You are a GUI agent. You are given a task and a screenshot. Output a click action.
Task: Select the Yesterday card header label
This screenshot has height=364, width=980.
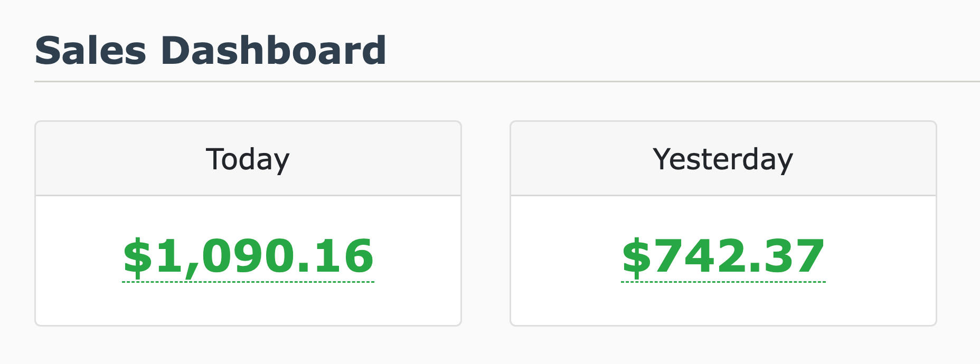point(723,159)
